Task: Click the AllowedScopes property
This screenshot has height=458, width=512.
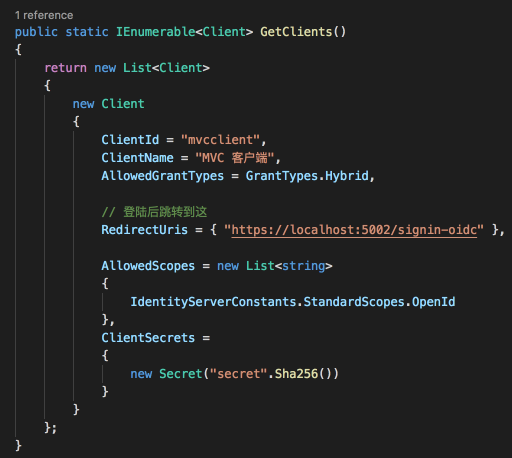Action: point(148,266)
